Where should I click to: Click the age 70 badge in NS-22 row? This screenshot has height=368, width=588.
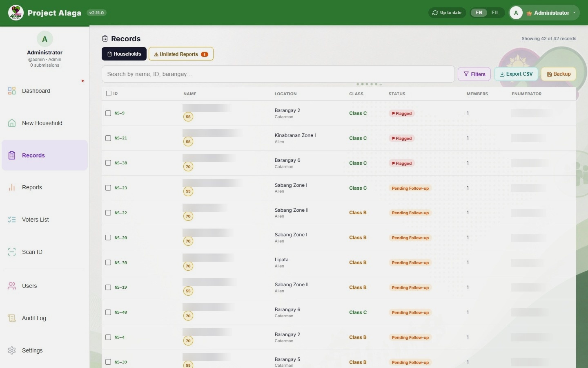click(x=188, y=216)
